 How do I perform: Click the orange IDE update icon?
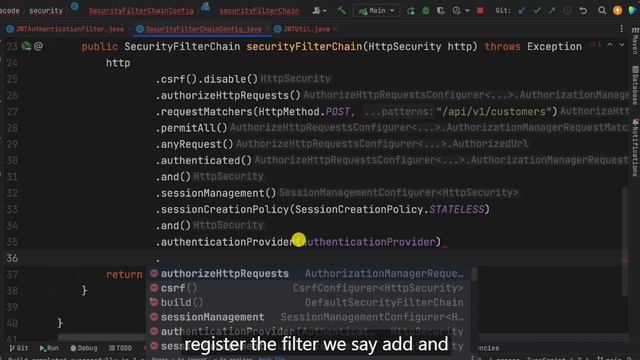(x=618, y=11)
